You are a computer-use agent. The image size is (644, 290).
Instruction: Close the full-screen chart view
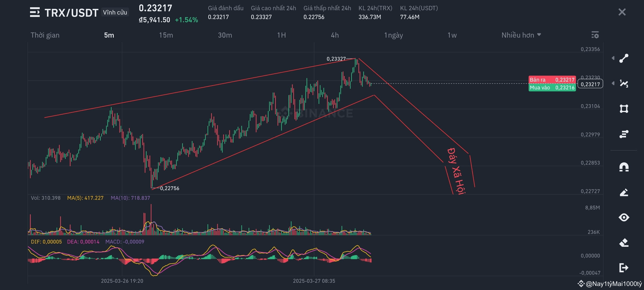(x=622, y=12)
